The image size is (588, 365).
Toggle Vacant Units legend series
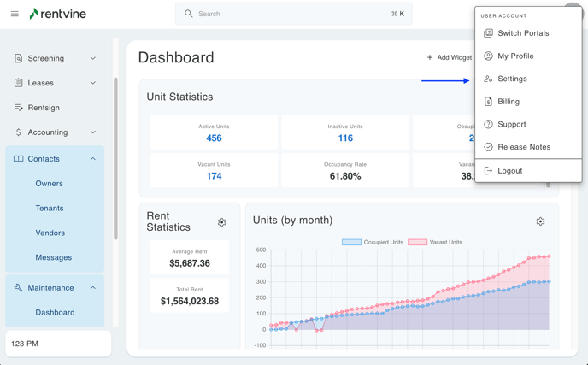coord(435,242)
